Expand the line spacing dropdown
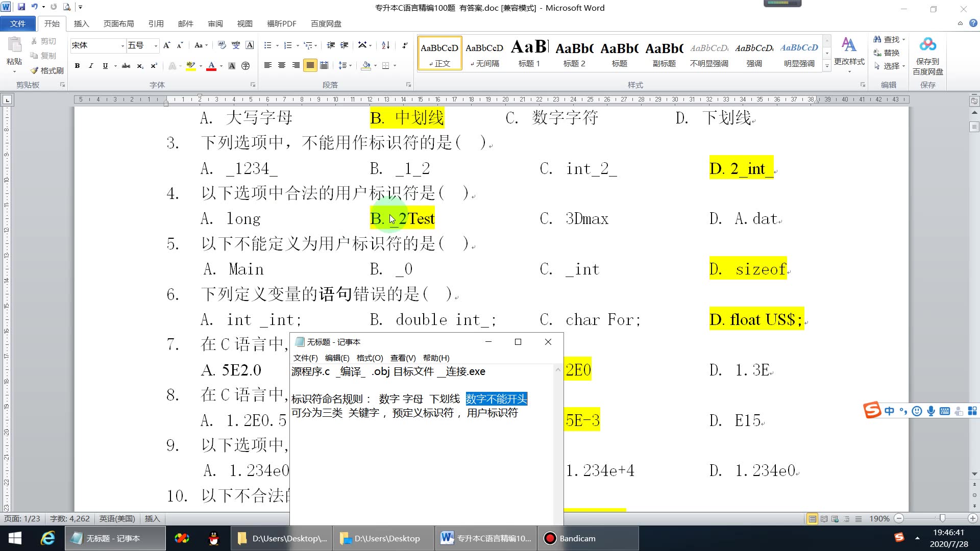This screenshot has height=551, width=980. point(351,66)
